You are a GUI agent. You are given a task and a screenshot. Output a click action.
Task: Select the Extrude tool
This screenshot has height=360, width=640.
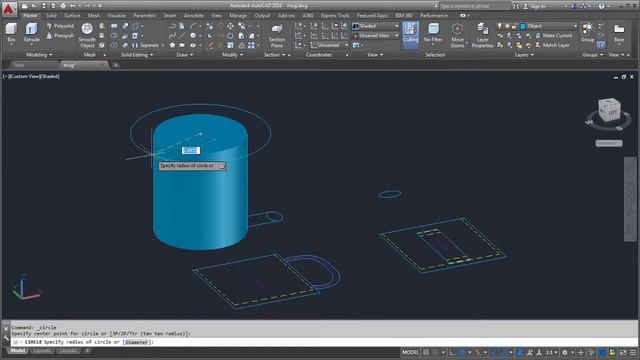tap(31, 32)
